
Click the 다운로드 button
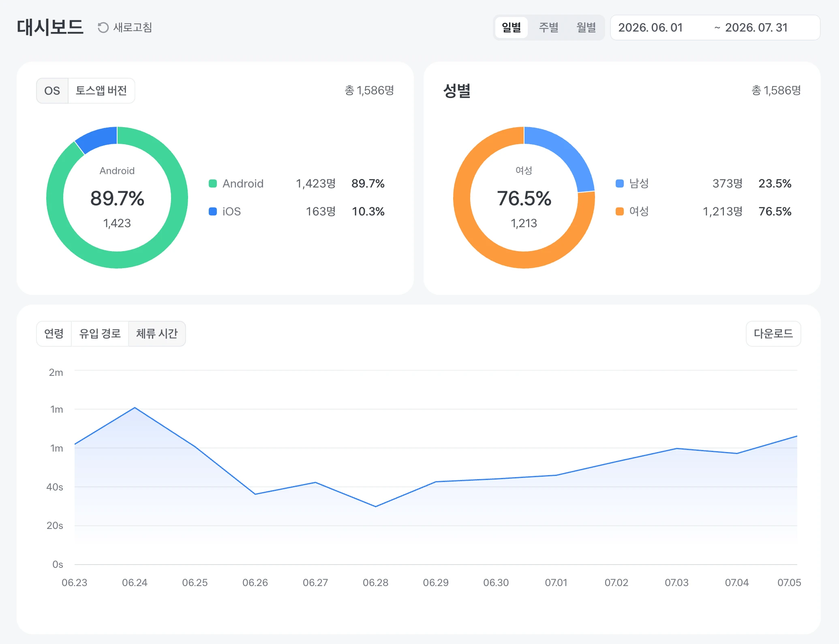point(773,334)
